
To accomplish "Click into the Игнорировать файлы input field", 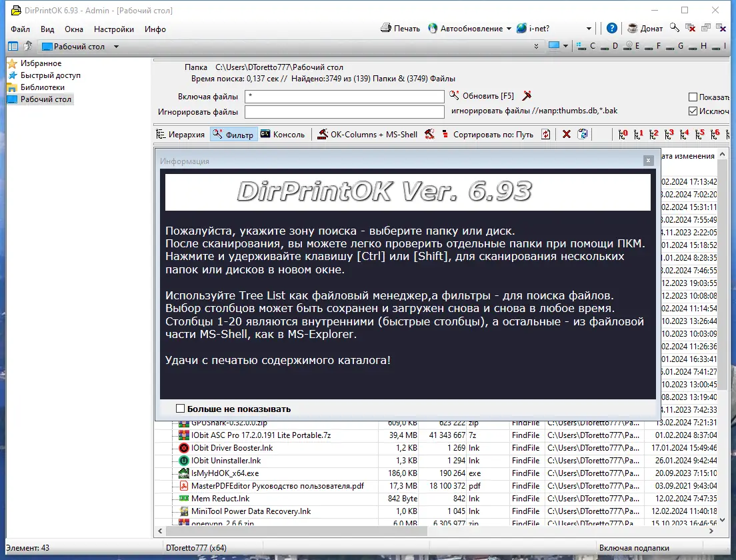I will (x=345, y=112).
